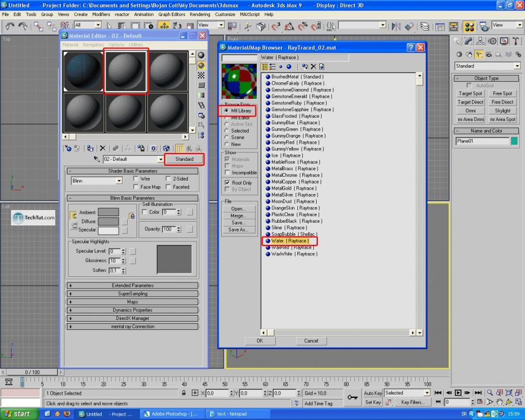Open the 02 - Default material name dropdown
The image size is (525, 420).
coord(133,159)
